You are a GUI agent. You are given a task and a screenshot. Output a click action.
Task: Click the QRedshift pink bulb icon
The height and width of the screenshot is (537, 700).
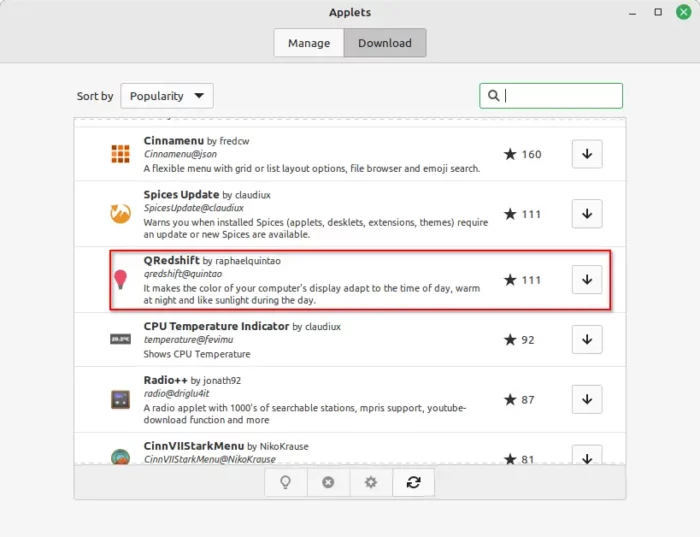point(121,279)
